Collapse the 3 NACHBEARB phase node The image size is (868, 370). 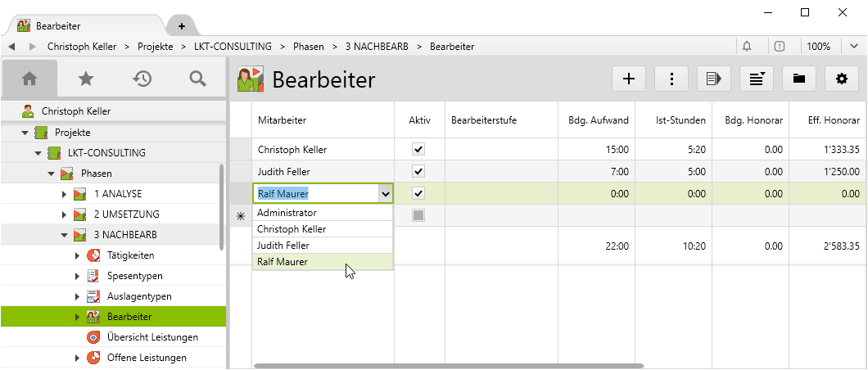(65, 236)
